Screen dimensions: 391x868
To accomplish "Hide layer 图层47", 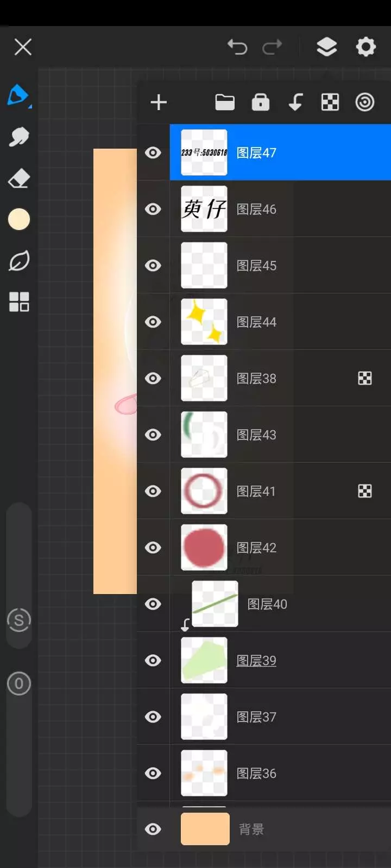I will coord(153,152).
